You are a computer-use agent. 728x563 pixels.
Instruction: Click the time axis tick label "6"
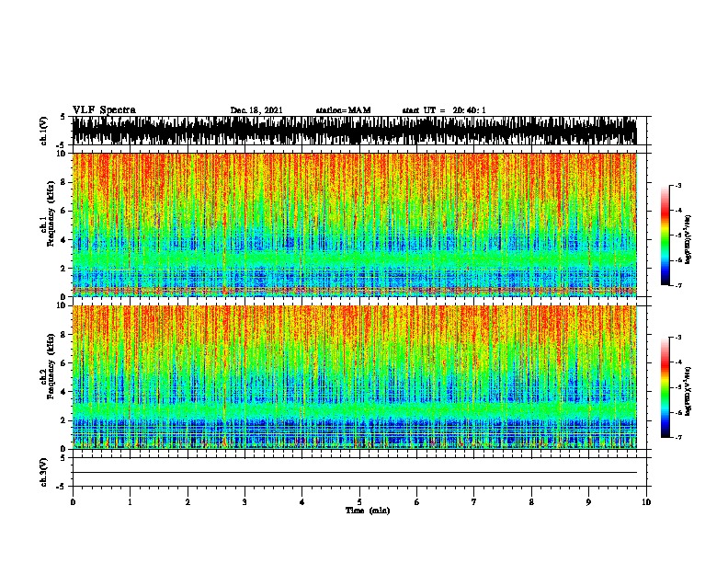coord(416,502)
